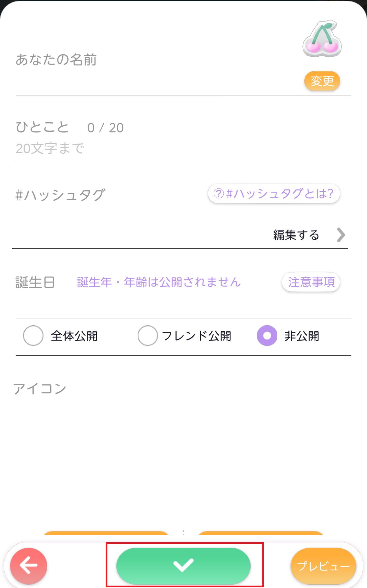Tap the right partially hidden orange button
The image size is (367, 588).
(261, 533)
